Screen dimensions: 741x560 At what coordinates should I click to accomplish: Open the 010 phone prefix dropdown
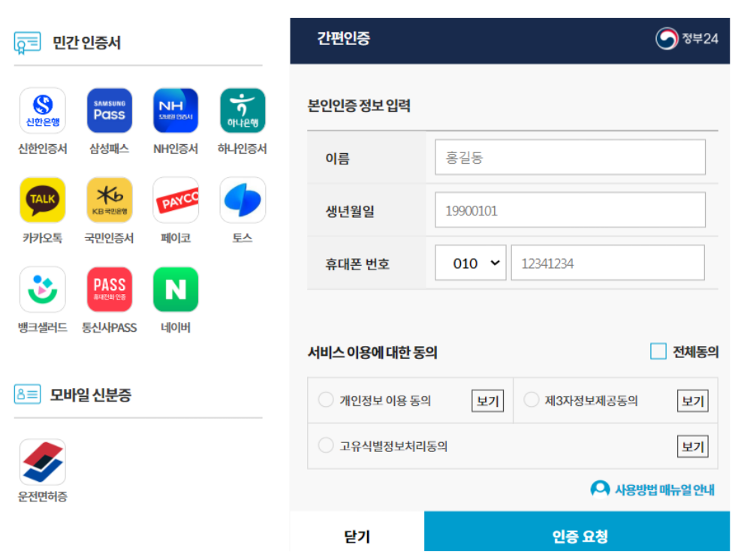[470, 263]
